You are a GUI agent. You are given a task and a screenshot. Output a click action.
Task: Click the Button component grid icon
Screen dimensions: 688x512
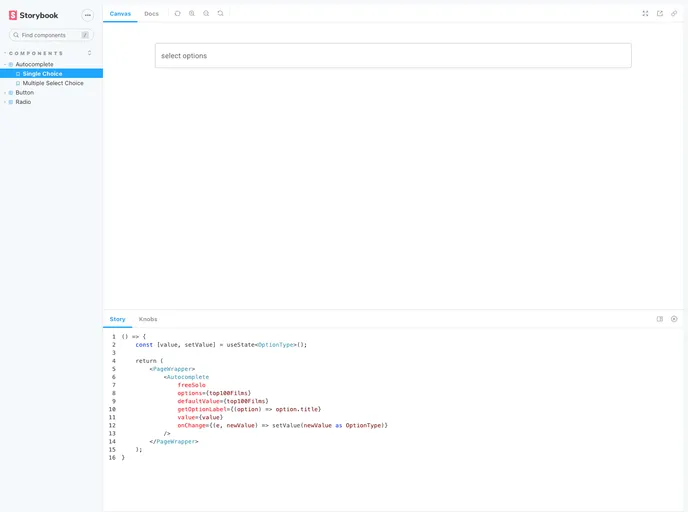click(11, 93)
